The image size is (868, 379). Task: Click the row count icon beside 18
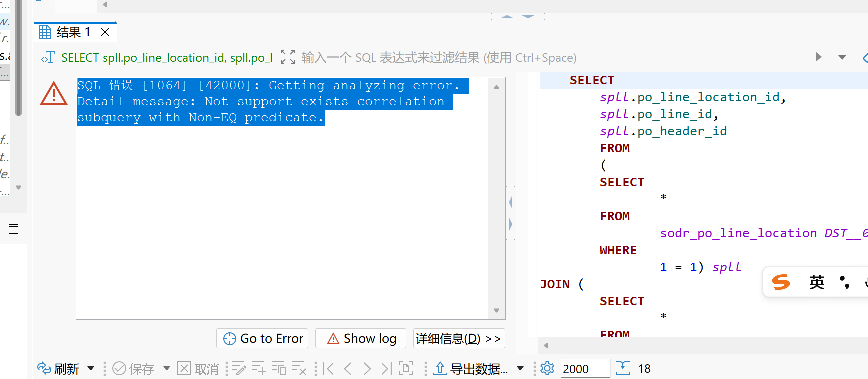[623, 369]
